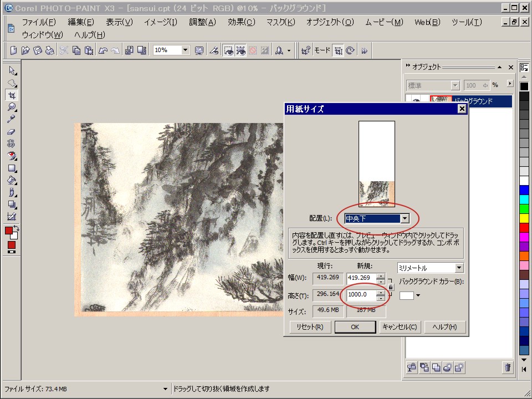Select the Rectangle shape tool
This screenshot has height=399, width=532.
pyautogui.click(x=12, y=168)
